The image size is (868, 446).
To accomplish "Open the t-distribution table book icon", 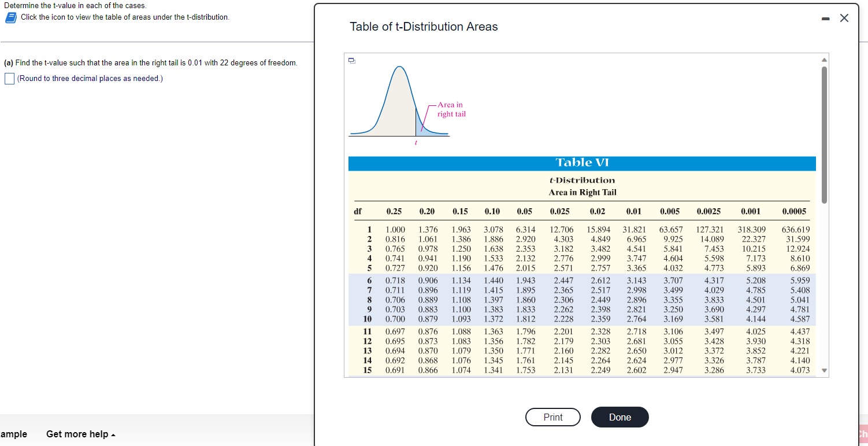I will tap(10, 17).
